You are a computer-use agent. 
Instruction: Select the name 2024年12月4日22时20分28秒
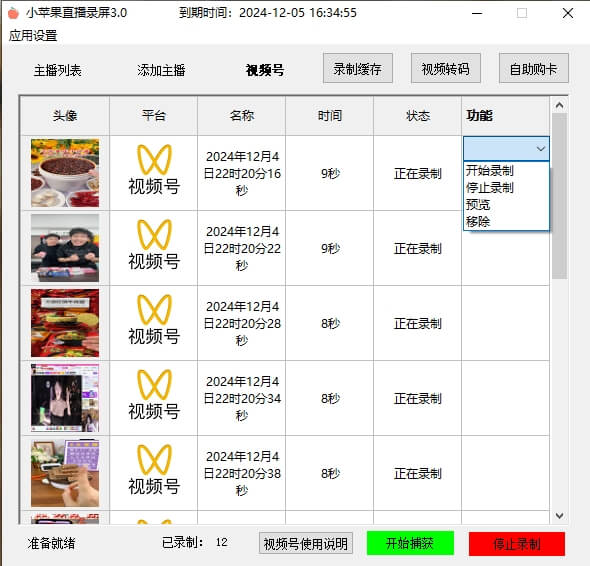pyautogui.click(x=242, y=323)
